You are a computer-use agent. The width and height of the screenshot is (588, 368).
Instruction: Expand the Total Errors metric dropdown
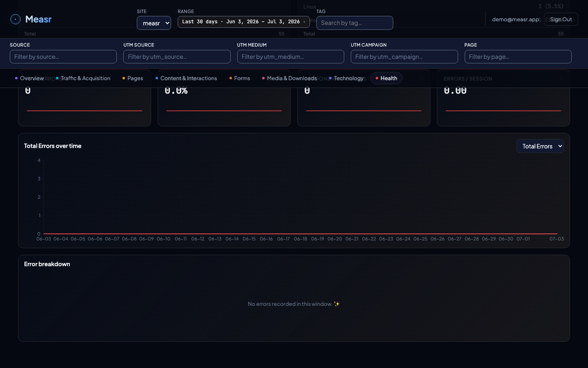point(540,146)
